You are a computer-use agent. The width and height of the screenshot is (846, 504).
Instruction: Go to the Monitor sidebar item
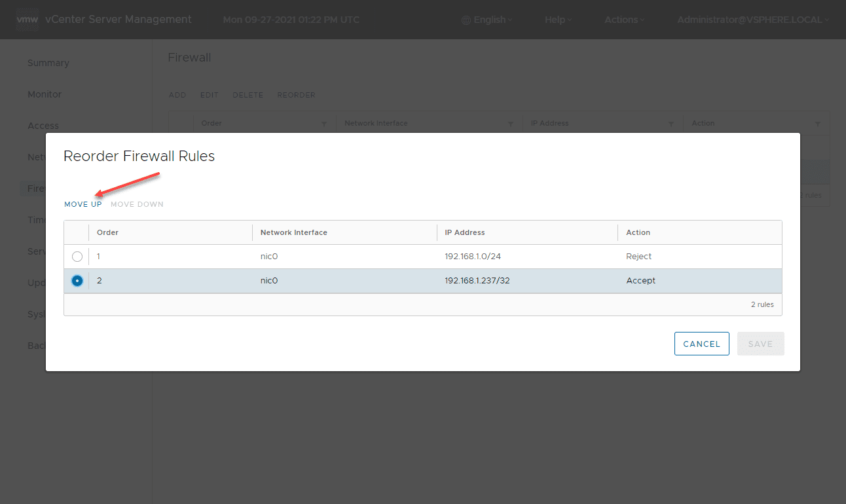[45, 94]
